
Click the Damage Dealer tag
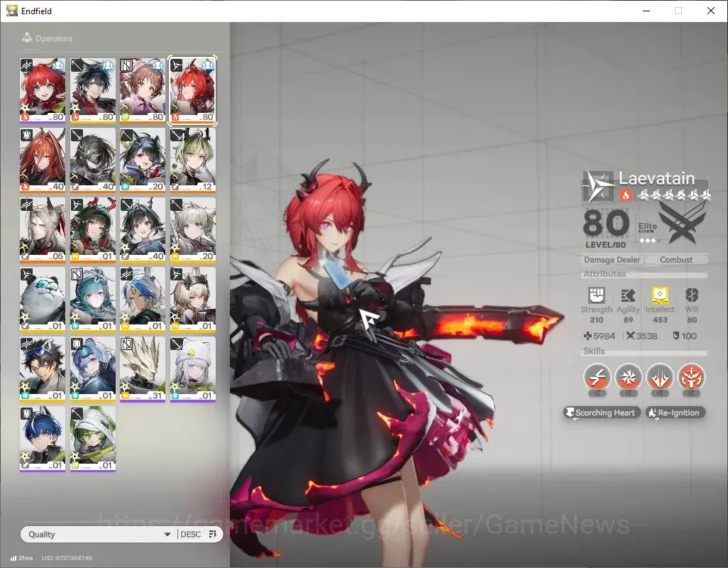(612, 260)
